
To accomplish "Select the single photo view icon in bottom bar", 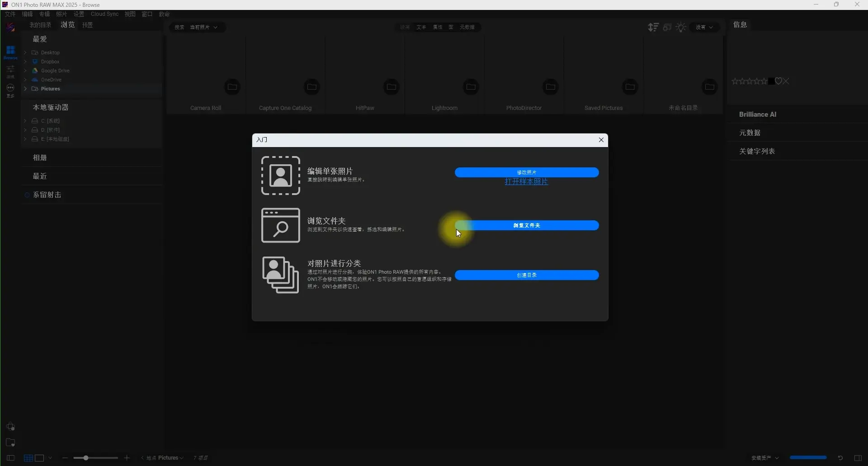I will [x=39, y=458].
